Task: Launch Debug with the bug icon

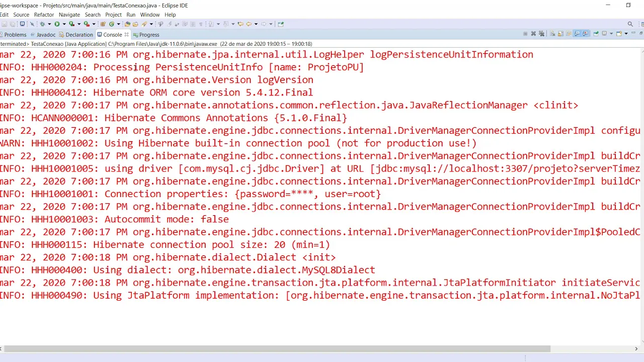Action: click(x=42, y=24)
